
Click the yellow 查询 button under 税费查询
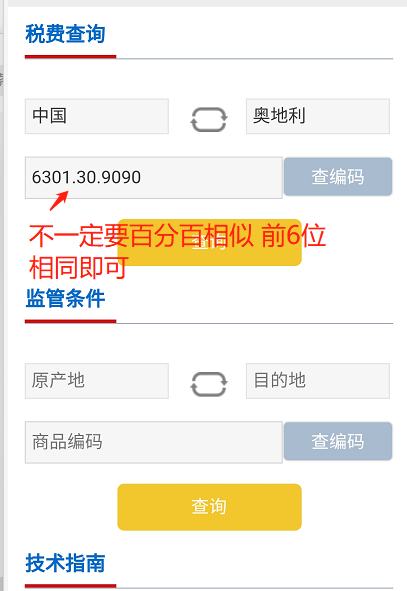tap(210, 242)
